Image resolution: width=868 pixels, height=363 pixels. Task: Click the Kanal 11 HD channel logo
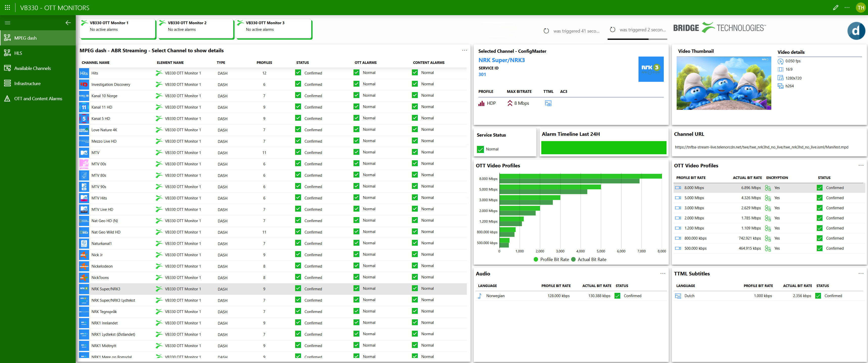coord(84,107)
